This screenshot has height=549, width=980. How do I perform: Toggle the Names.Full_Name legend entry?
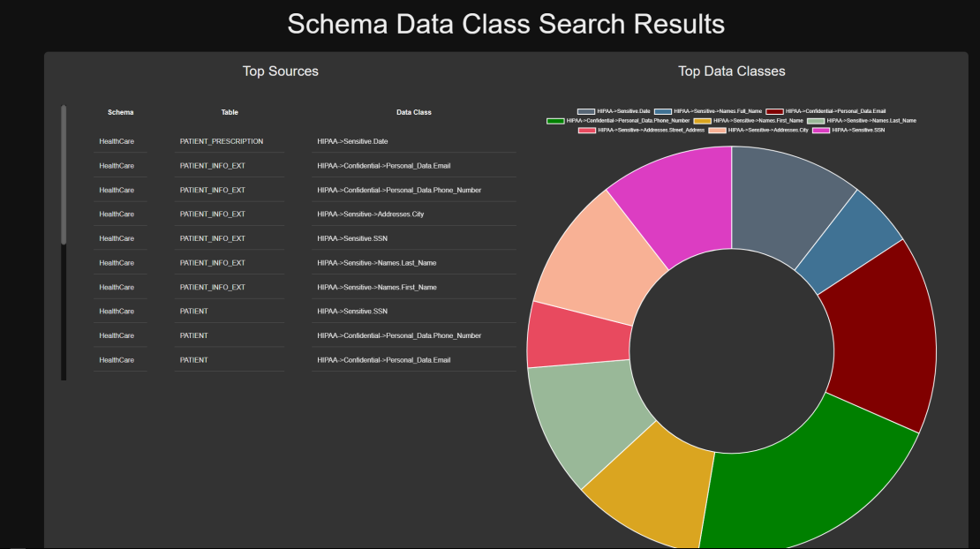click(x=719, y=111)
